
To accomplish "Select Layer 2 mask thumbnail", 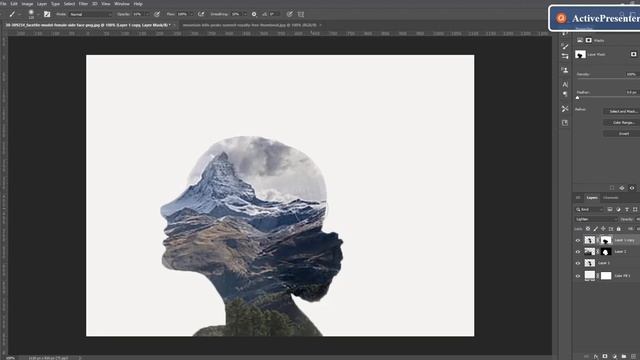I will point(606,252).
